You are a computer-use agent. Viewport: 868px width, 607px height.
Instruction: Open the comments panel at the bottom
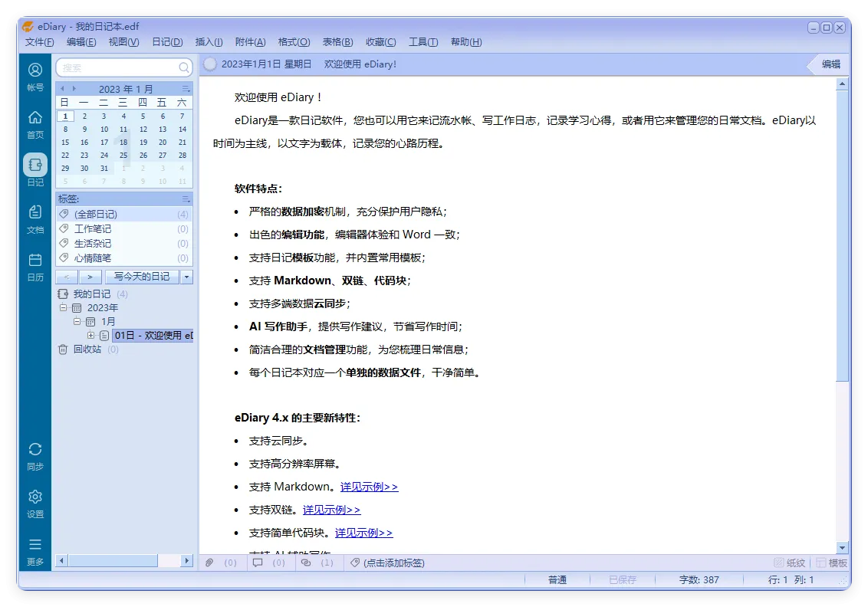click(x=259, y=562)
